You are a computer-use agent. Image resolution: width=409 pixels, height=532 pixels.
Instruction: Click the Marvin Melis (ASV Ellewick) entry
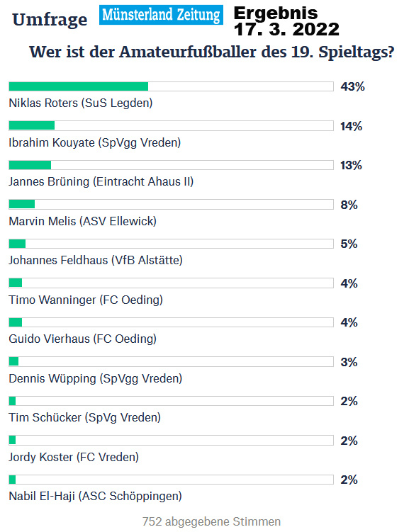[82, 221]
